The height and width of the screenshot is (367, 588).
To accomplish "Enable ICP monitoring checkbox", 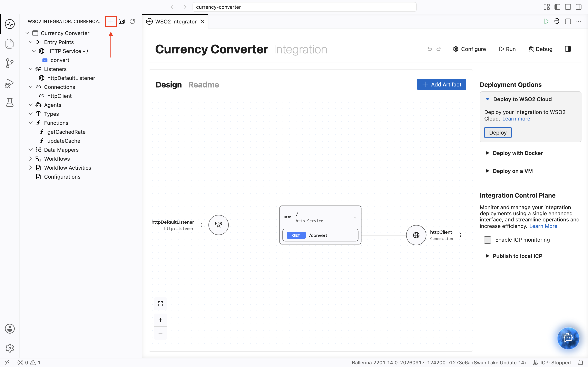I will click(487, 240).
